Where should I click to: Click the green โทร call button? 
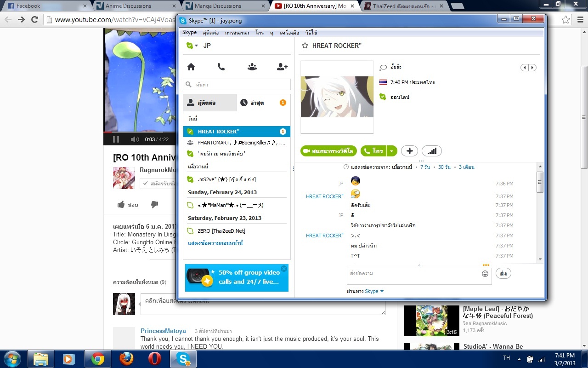[373, 151]
